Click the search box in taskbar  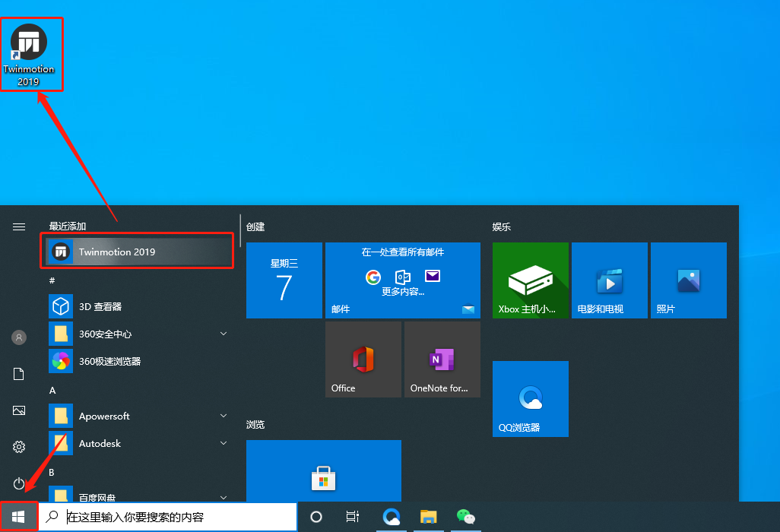point(168,517)
